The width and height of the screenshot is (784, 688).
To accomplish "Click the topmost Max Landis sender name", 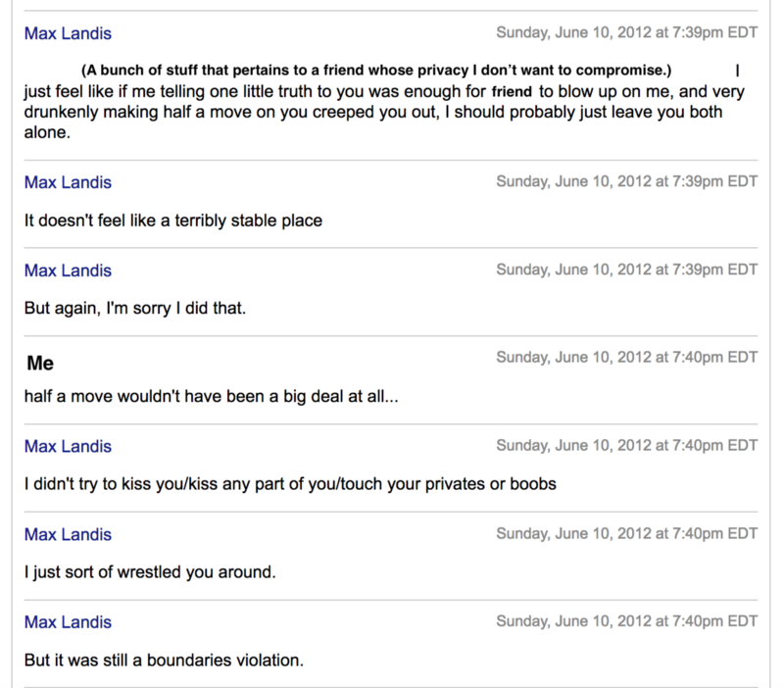I will pos(68,33).
